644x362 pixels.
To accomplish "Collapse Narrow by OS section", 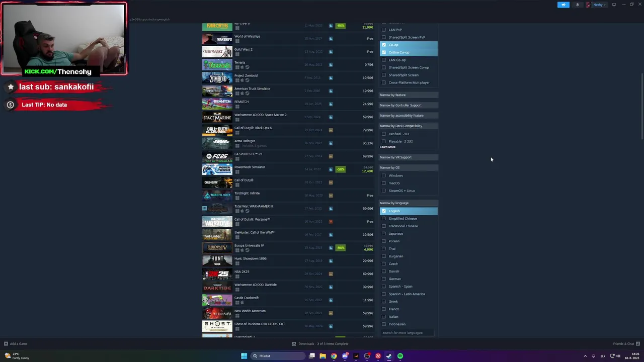I will tap(408, 167).
